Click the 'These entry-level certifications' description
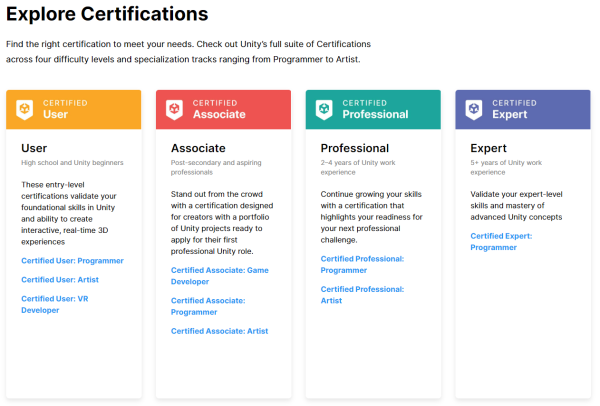This screenshot has width=600, height=406. [69, 213]
